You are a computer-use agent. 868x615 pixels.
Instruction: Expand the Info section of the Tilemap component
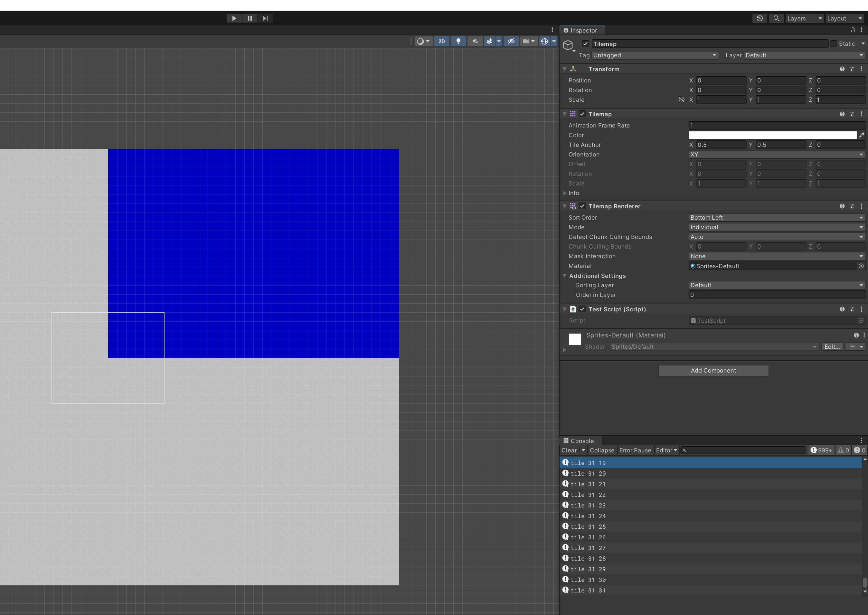click(x=565, y=193)
